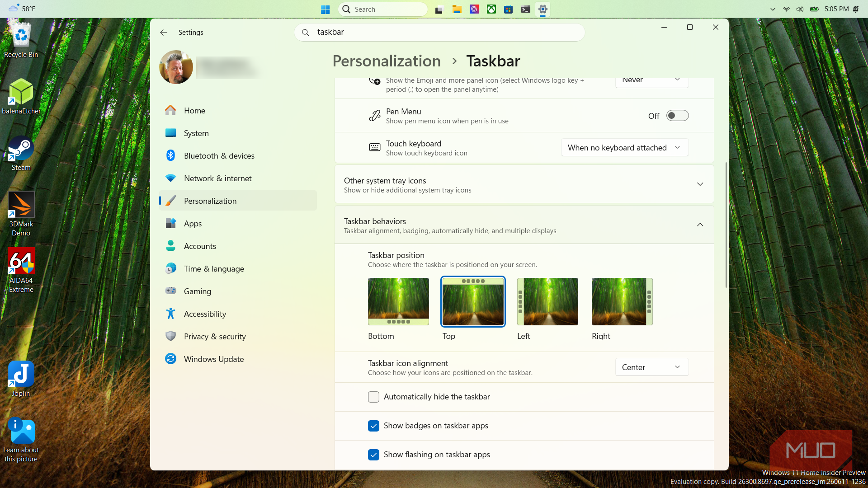868x488 pixels.
Task: Open weather widget showing 58°F
Action: pos(22,9)
